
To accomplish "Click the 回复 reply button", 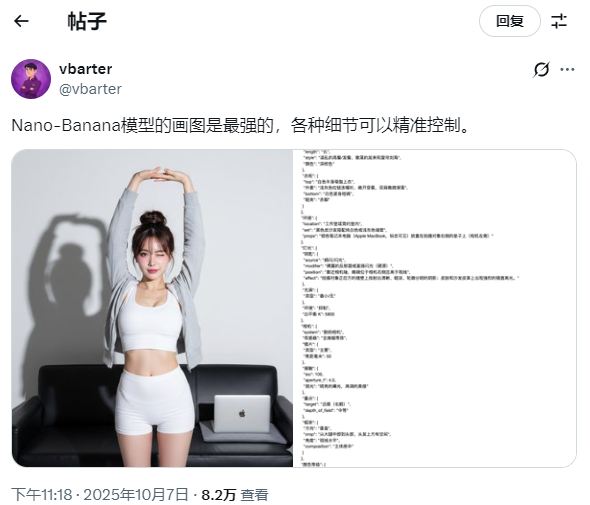I will (509, 21).
